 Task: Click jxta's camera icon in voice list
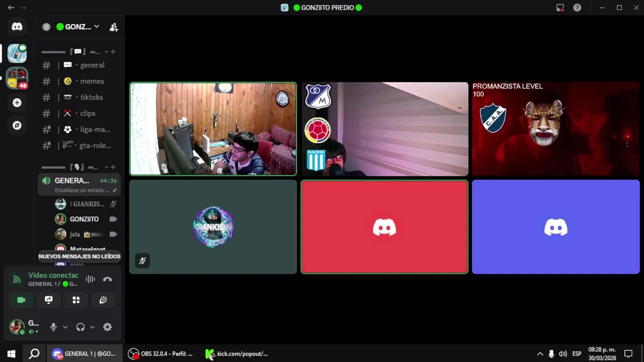(113, 234)
